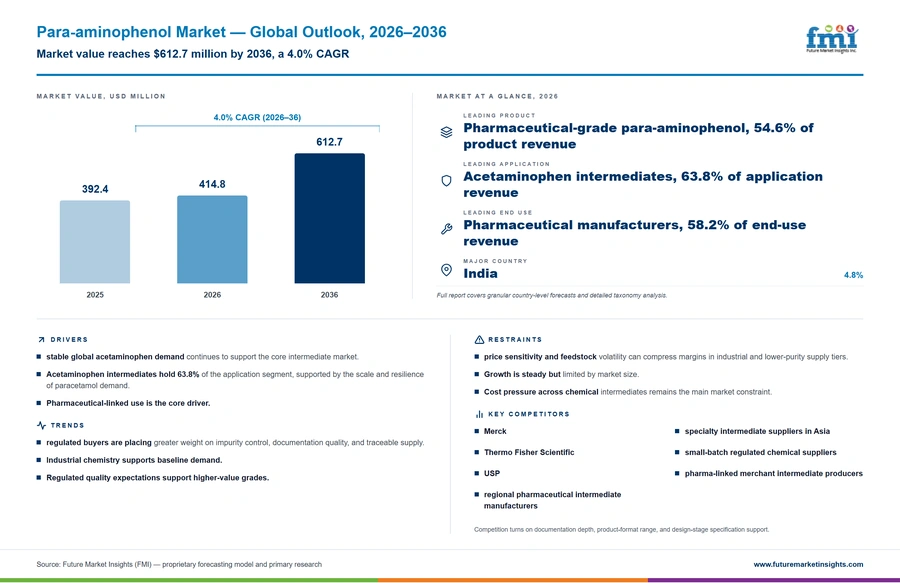Click the 612.7 value label

[329, 142]
